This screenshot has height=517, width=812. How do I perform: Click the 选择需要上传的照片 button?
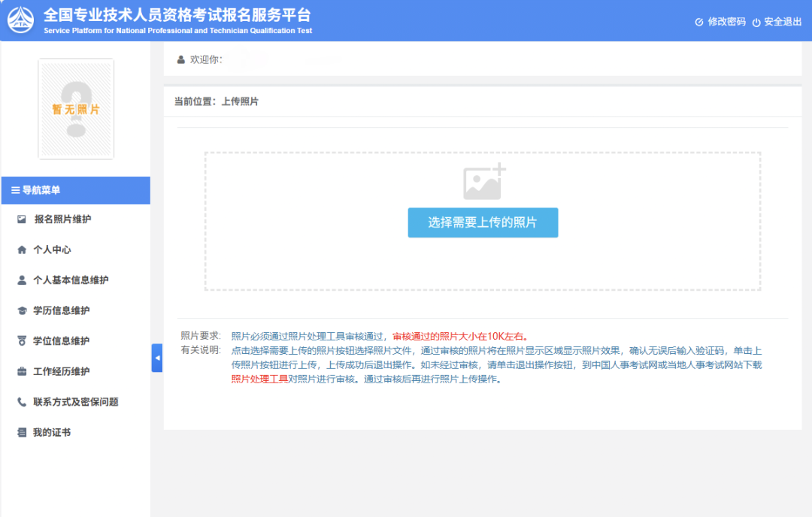[x=483, y=222]
